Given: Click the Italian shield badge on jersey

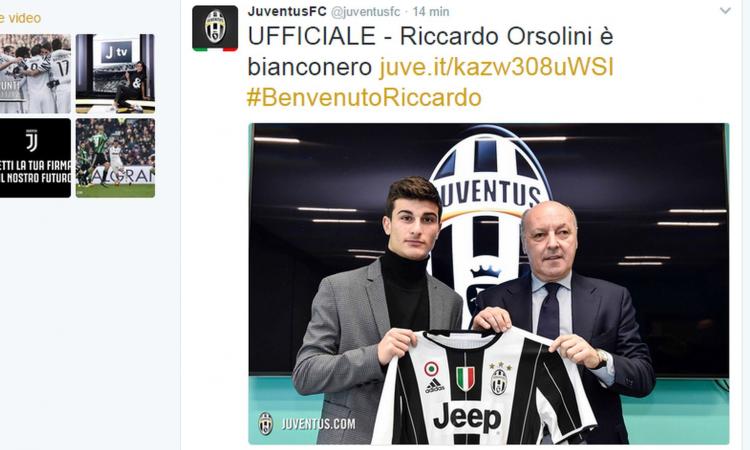Looking at the screenshot, I should point(465,379).
